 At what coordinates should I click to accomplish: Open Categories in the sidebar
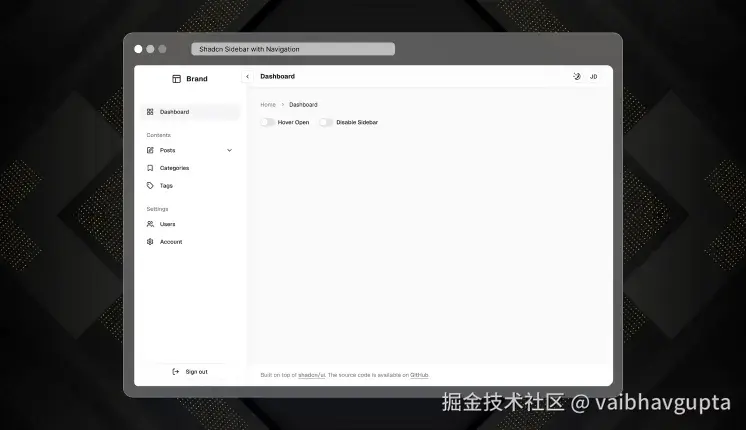point(191,168)
